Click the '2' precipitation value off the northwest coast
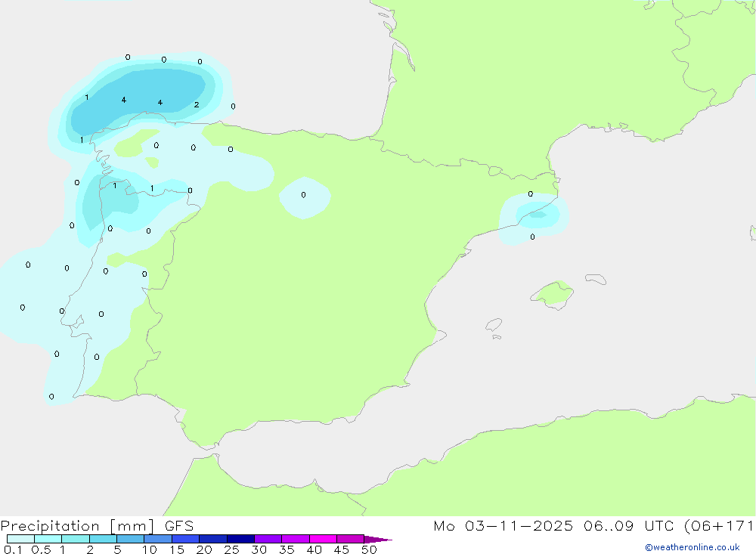The height and width of the screenshot is (554, 756). pos(197,104)
